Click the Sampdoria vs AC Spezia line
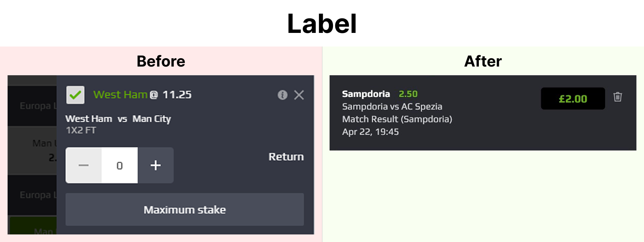This screenshot has width=644, height=242. tap(392, 107)
